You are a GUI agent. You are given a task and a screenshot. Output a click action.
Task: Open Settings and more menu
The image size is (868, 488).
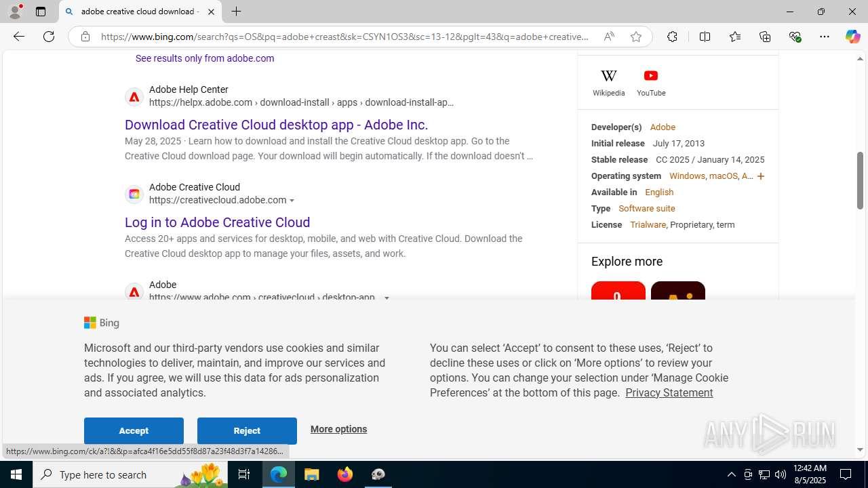(x=825, y=37)
